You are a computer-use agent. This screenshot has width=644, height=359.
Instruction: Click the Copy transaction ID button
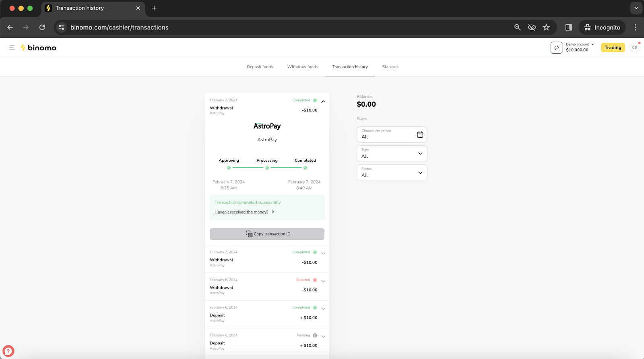267,234
